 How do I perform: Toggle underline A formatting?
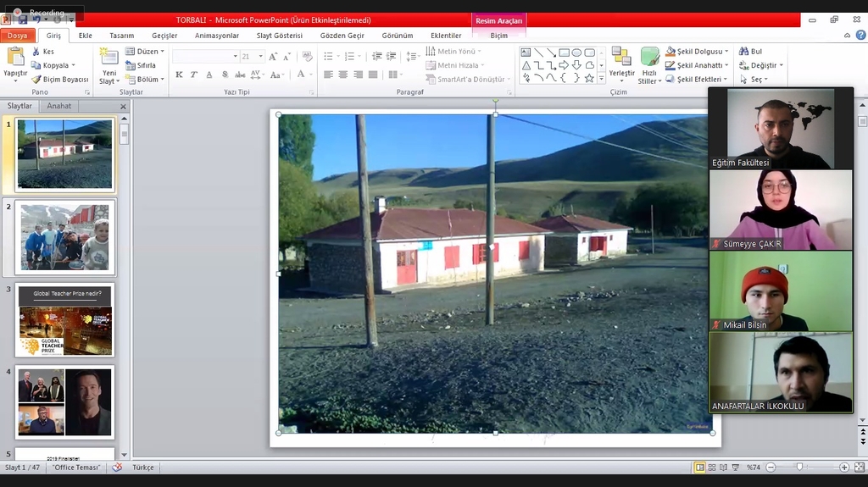tap(209, 75)
